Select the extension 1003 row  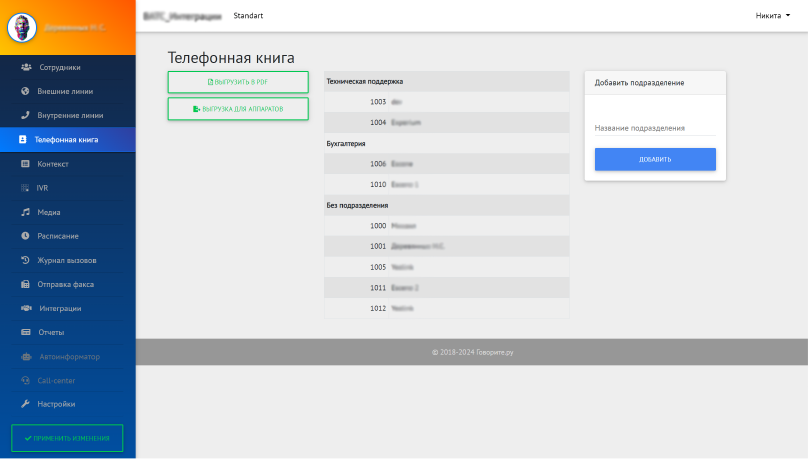(x=446, y=102)
